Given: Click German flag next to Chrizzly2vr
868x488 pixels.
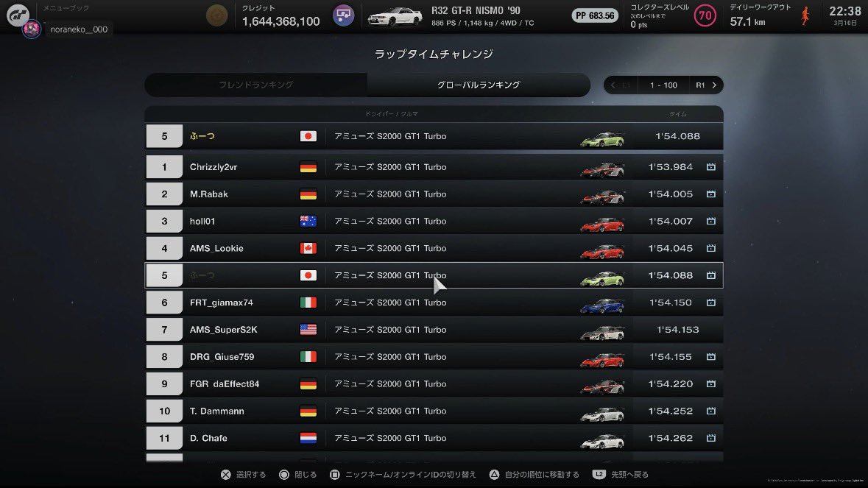Looking at the screenshot, I should point(308,166).
